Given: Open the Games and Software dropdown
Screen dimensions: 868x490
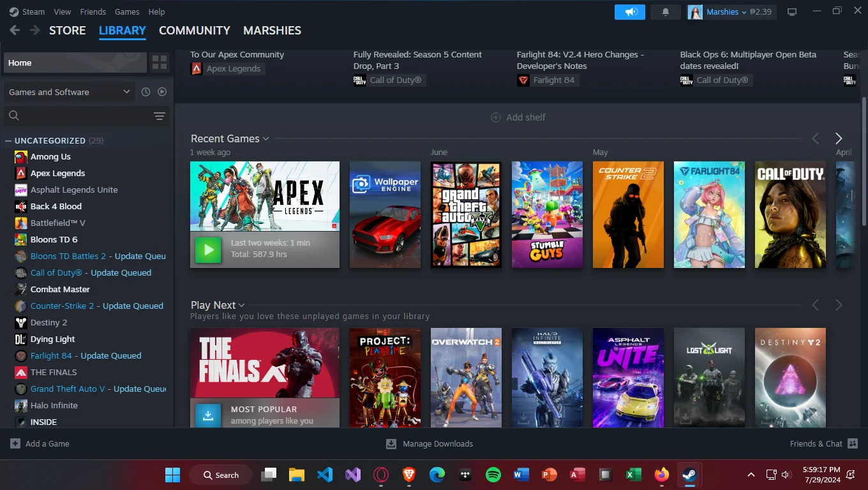Looking at the screenshot, I should point(70,92).
